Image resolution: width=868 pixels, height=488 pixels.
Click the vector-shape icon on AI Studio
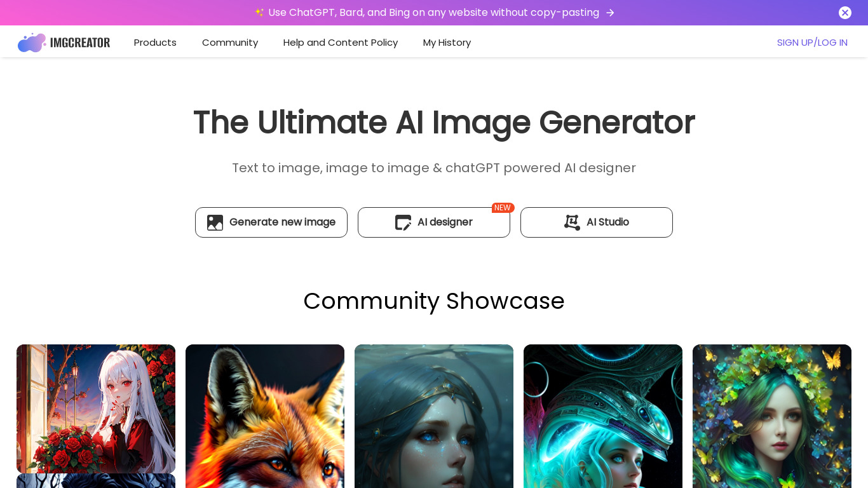coord(572,222)
